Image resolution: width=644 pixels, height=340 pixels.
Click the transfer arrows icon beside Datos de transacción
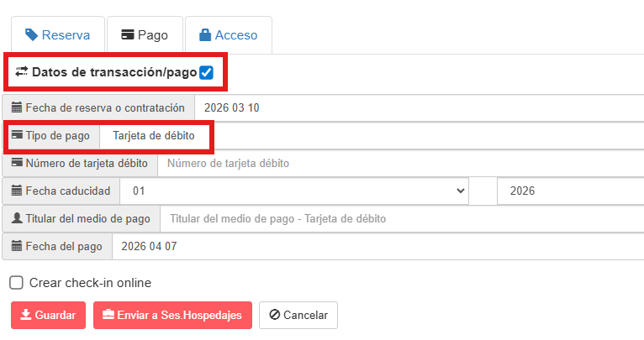[x=22, y=72]
